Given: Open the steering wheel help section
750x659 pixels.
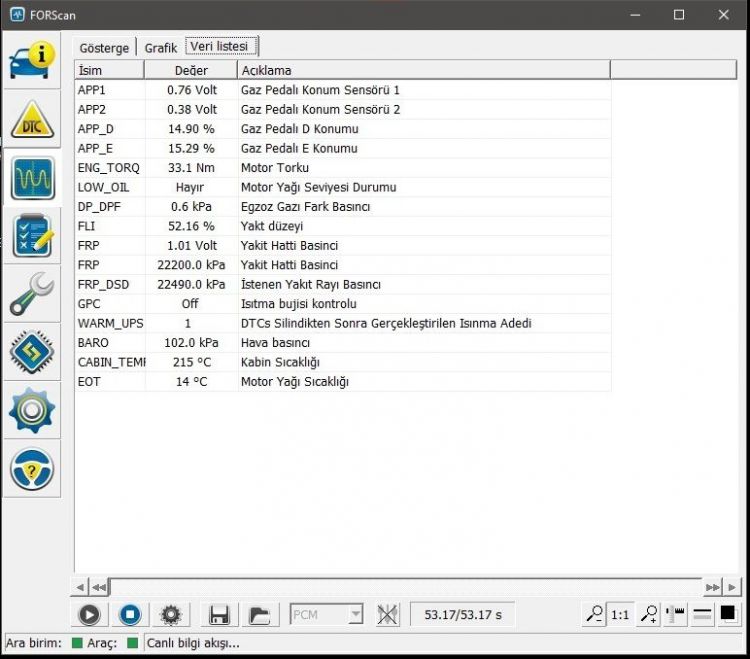Looking at the screenshot, I should point(32,469).
